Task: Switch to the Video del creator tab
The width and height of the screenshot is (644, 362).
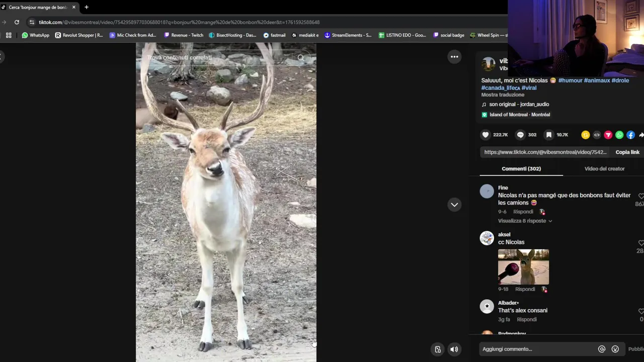Action: 604,169
